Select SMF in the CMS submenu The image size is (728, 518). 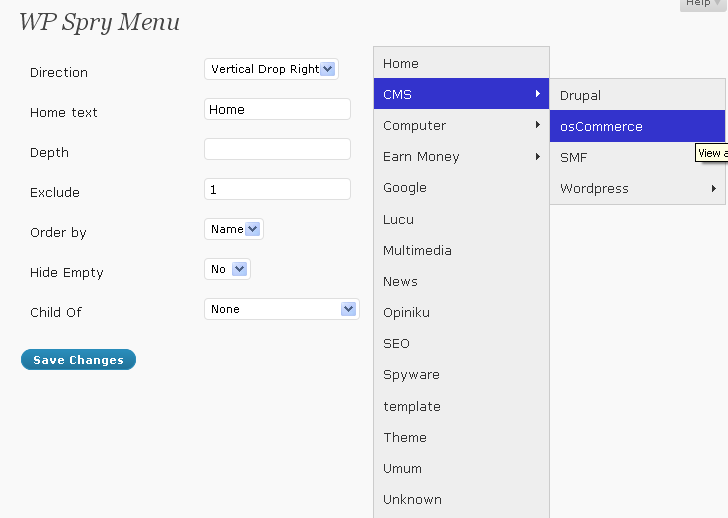[x=637, y=157]
